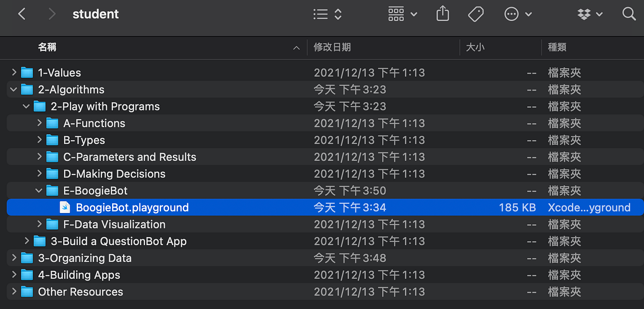
Task: Start a search with the magnifying glass icon
Action: (628, 14)
